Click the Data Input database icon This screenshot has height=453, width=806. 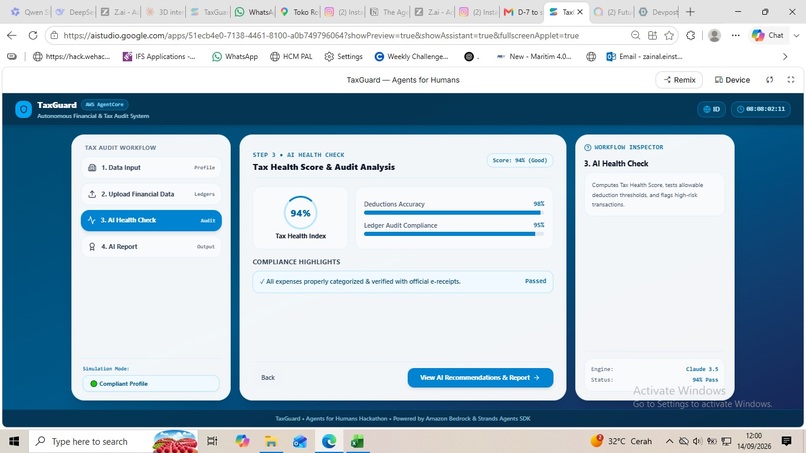[x=92, y=168]
